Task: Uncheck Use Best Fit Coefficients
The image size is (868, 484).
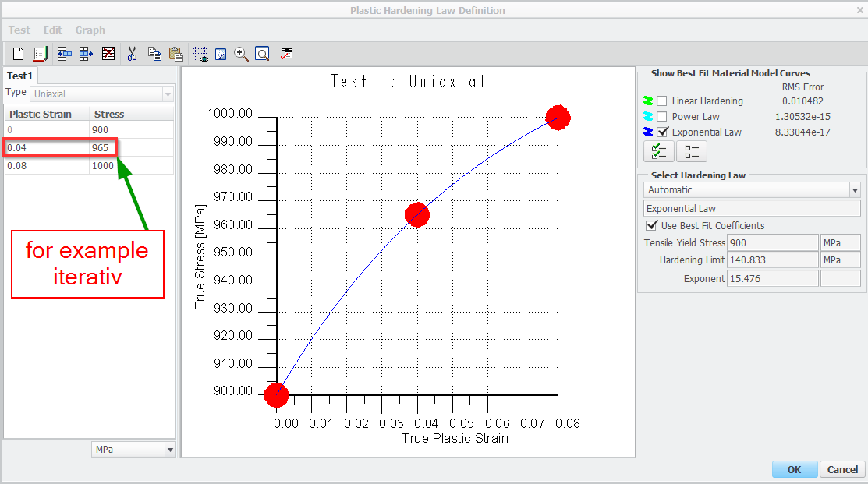Action: point(652,226)
